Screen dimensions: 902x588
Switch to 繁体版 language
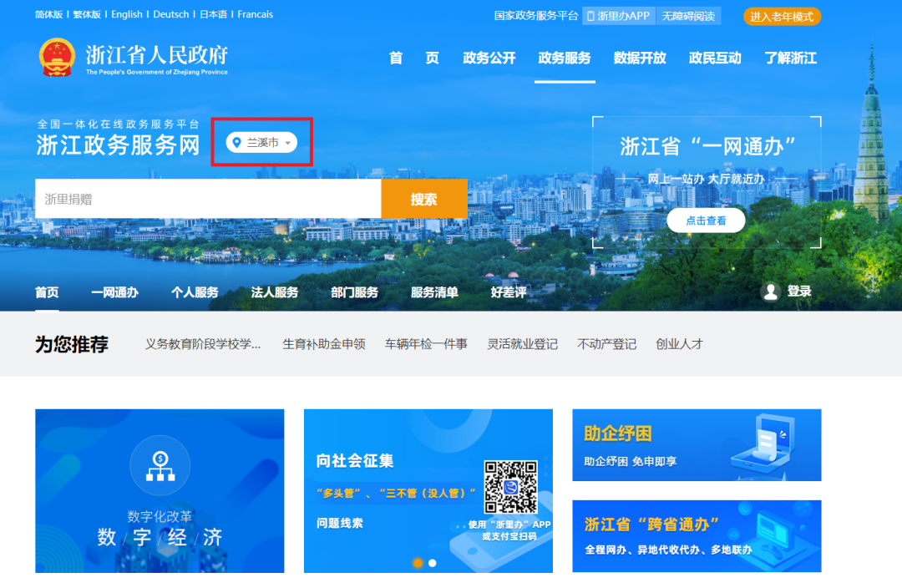click(87, 14)
